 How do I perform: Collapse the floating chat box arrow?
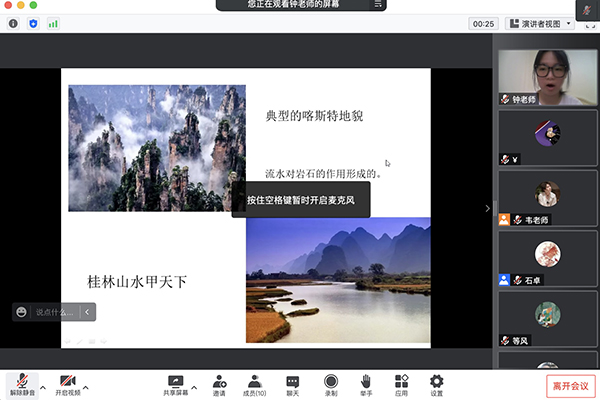(x=87, y=312)
